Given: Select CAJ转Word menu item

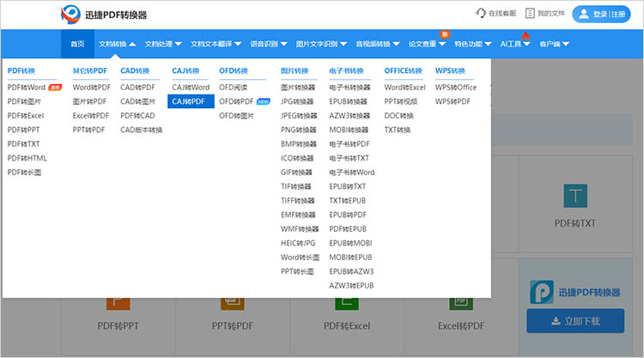Looking at the screenshot, I should 191,88.
